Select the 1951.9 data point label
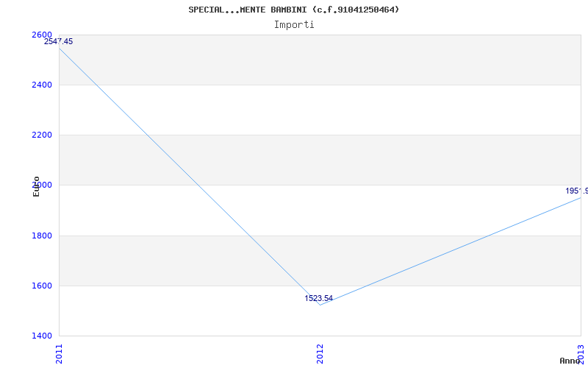This screenshot has height=368, width=588. click(x=577, y=191)
